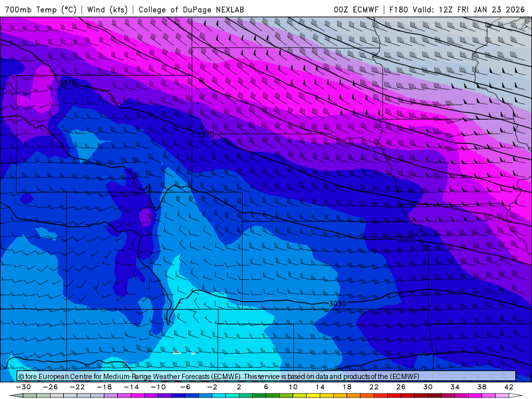Click the 26 colorbar scale label
532x399 pixels.
point(401,387)
